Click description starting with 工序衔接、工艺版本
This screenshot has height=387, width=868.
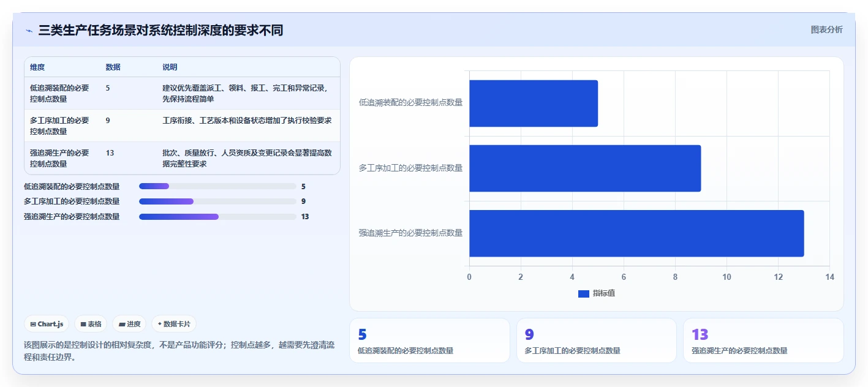tap(247, 120)
